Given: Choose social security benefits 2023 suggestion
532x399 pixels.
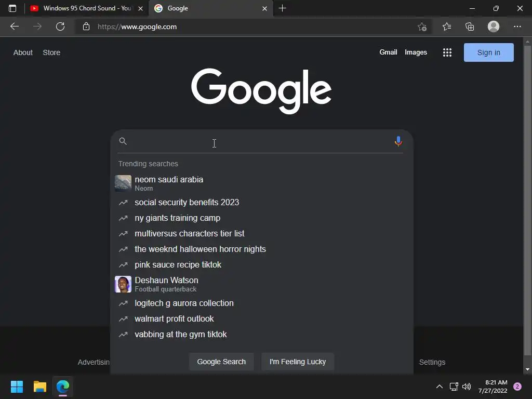Looking at the screenshot, I should (x=262, y=202).
